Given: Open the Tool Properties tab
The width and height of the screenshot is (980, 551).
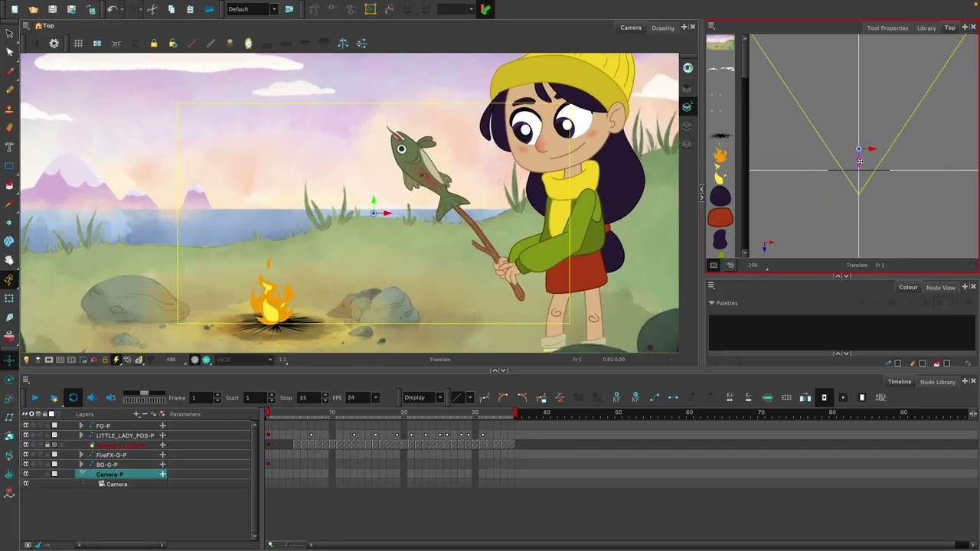Looking at the screenshot, I should (x=887, y=28).
